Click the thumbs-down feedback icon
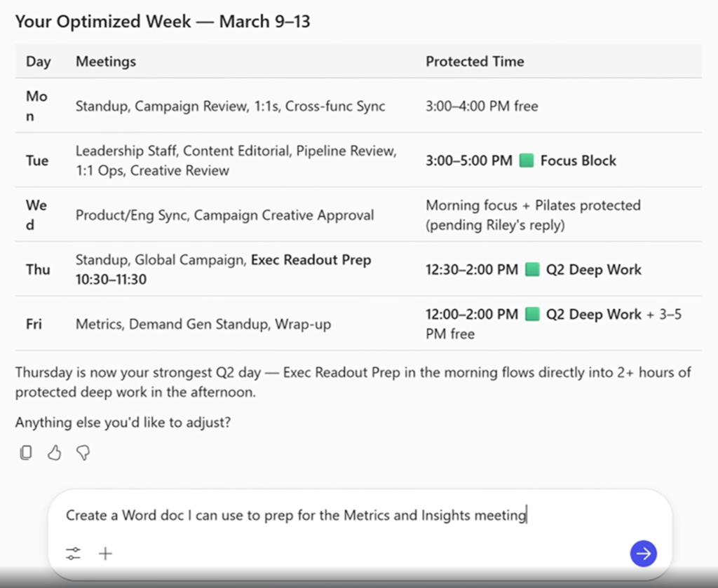718x588 pixels. (x=83, y=453)
